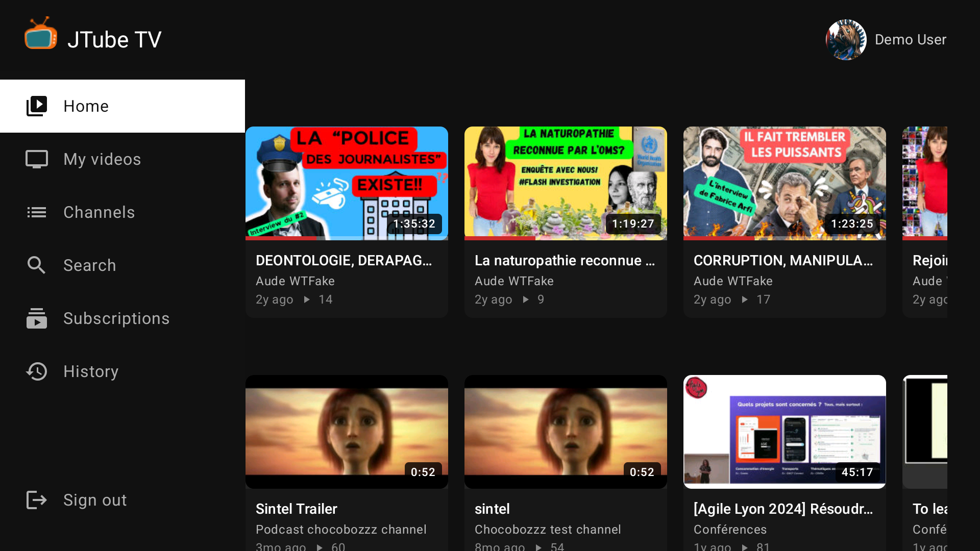The height and width of the screenshot is (551, 980).
Task: Open the CORRUPTION, MANIPULA... video card
Action: (785, 222)
